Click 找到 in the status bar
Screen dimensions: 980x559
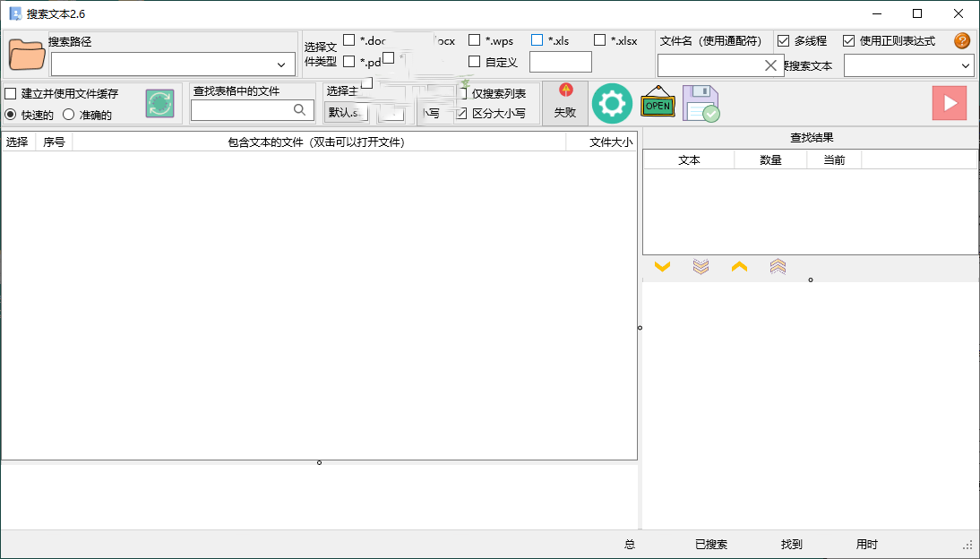click(791, 545)
